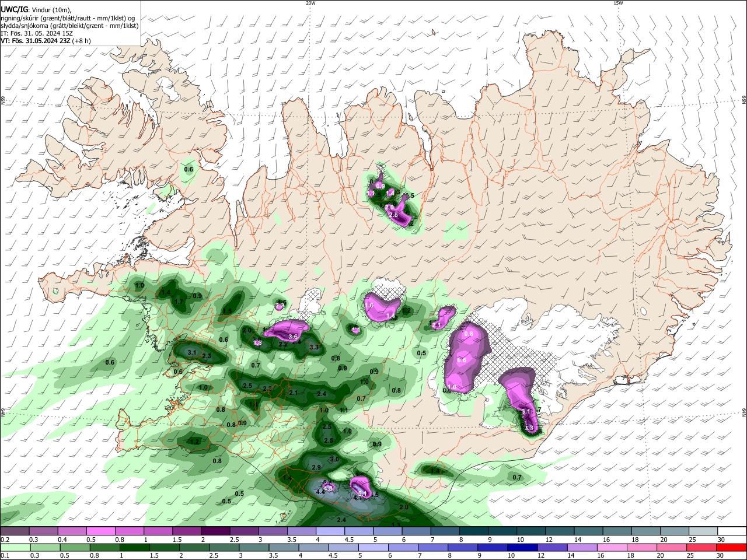Image resolution: width=747 pixels, height=560 pixels.
Task: Click the '0.1' label starting the rain legend
Action: click(5, 556)
